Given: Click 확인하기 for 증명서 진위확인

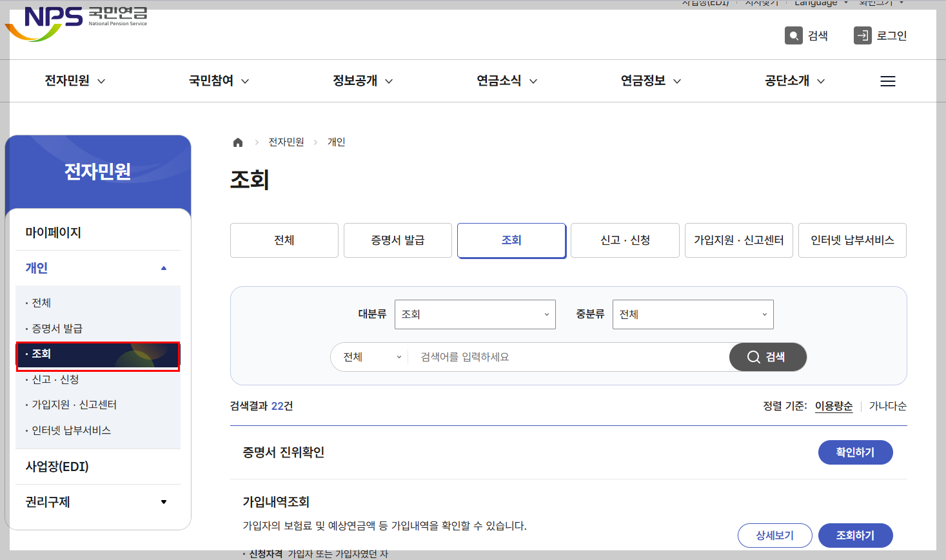Looking at the screenshot, I should point(856,452).
